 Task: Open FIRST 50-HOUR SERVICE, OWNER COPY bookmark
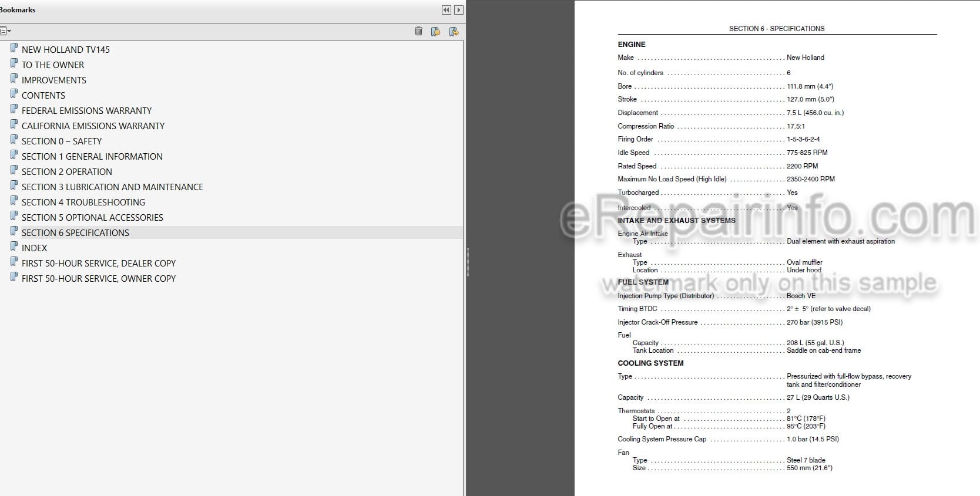click(99, 279)
